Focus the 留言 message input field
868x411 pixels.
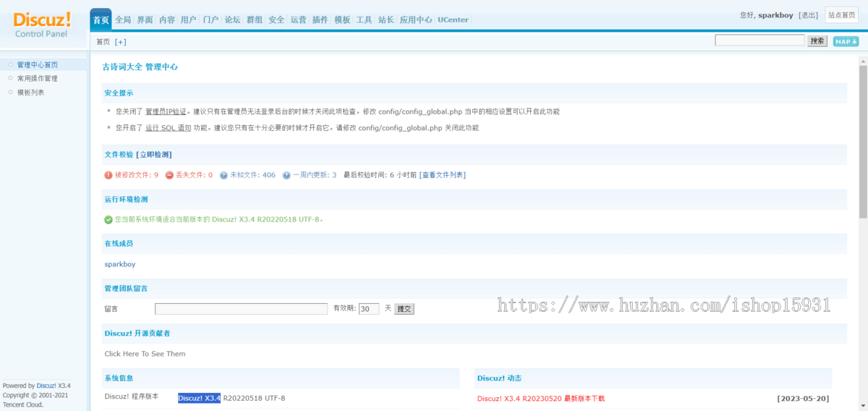tap(241, 308)
